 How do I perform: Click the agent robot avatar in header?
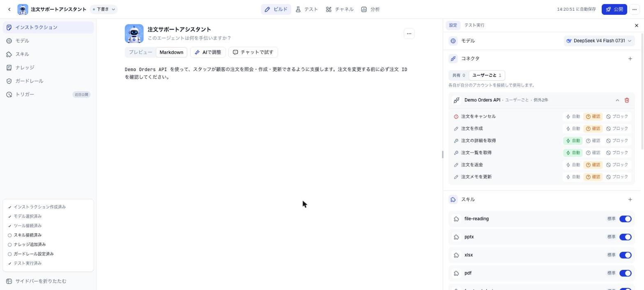(23, 9)
